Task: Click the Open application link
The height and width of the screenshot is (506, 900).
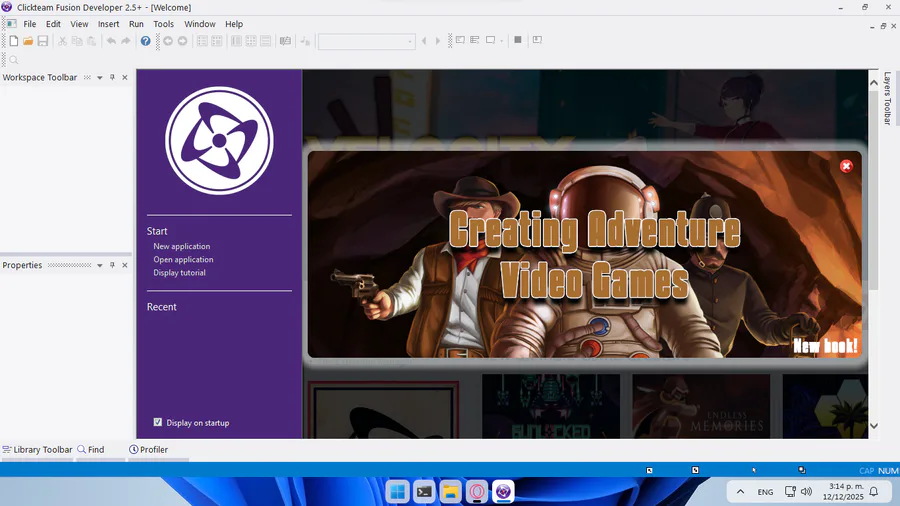Action: point(183,259)
